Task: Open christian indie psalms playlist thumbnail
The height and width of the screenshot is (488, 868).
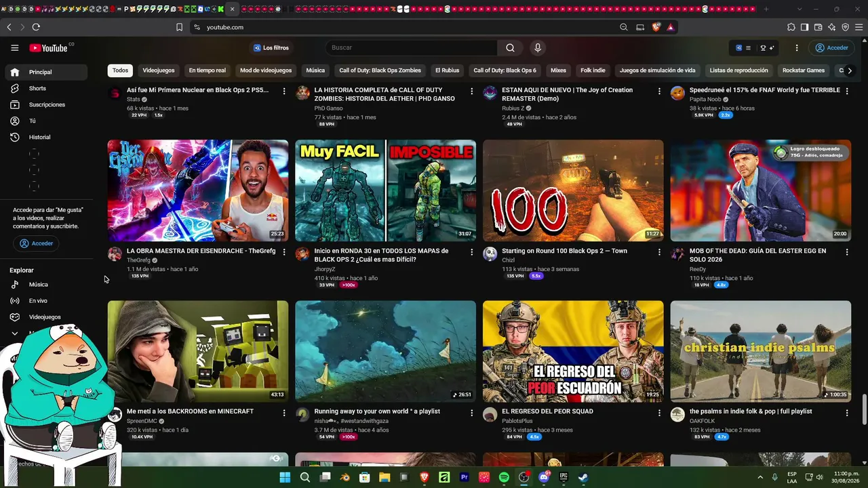Action: 761,351
